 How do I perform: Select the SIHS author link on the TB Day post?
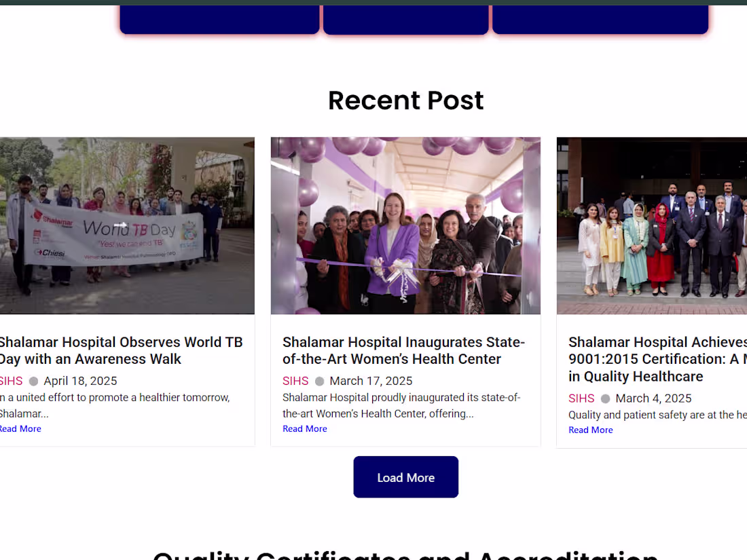click(10, 381)
